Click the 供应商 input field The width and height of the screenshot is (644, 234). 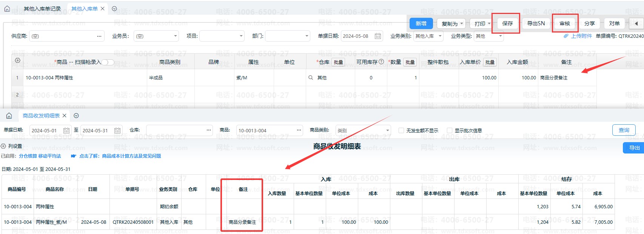[62, 36]
